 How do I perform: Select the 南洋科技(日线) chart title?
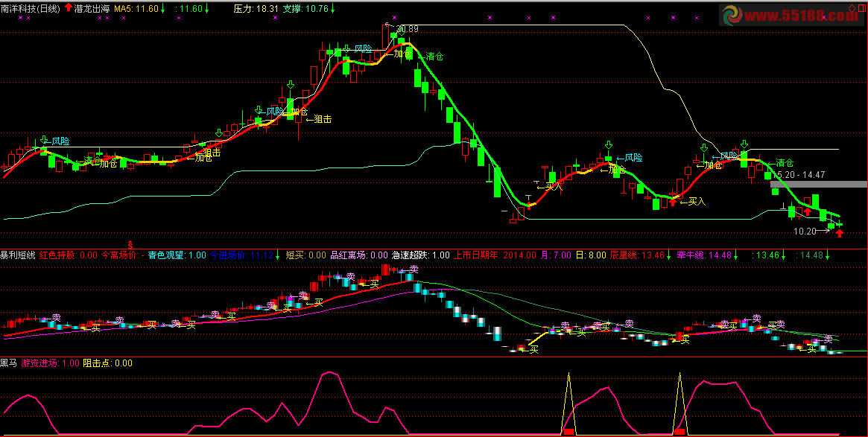point(31,8)
